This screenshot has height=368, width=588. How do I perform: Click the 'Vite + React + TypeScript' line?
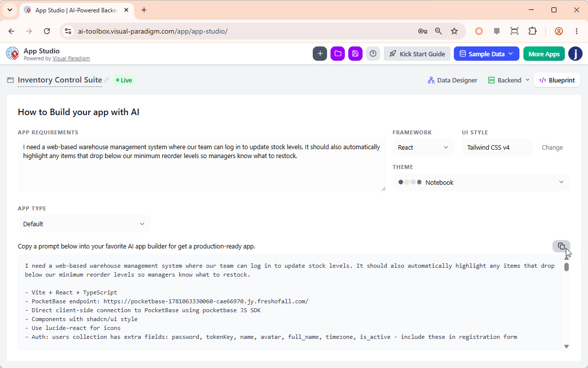click(x=71, y=292)
